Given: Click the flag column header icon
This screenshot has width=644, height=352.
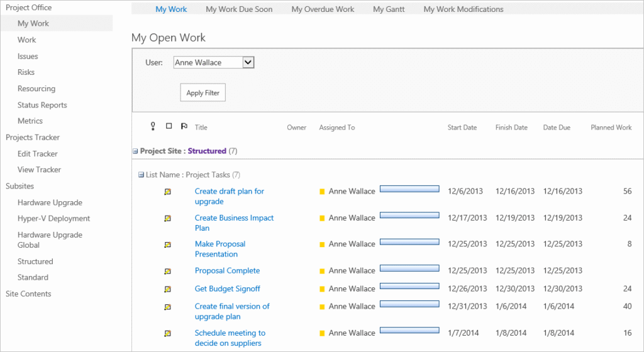Looking at the screenshot, I should [x=184, y=127].
